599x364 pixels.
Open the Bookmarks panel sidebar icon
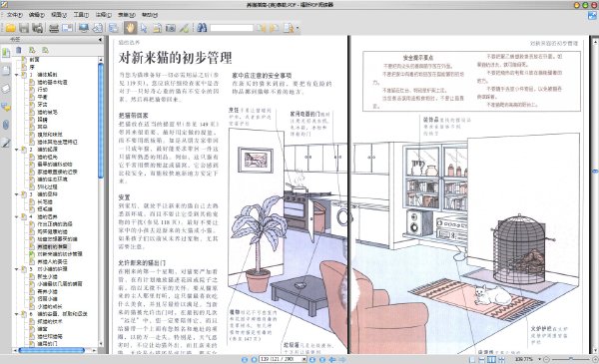pyautogui.click(x=6, y=53)
